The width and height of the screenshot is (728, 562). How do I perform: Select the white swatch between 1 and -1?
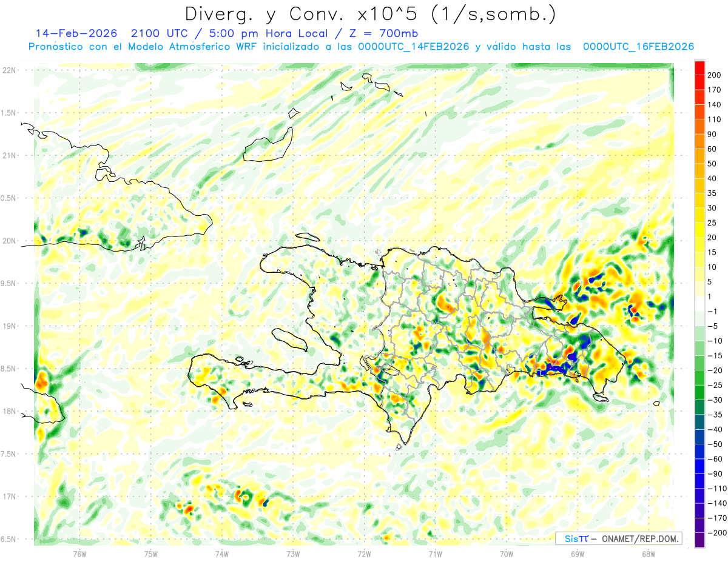point(699,303)
